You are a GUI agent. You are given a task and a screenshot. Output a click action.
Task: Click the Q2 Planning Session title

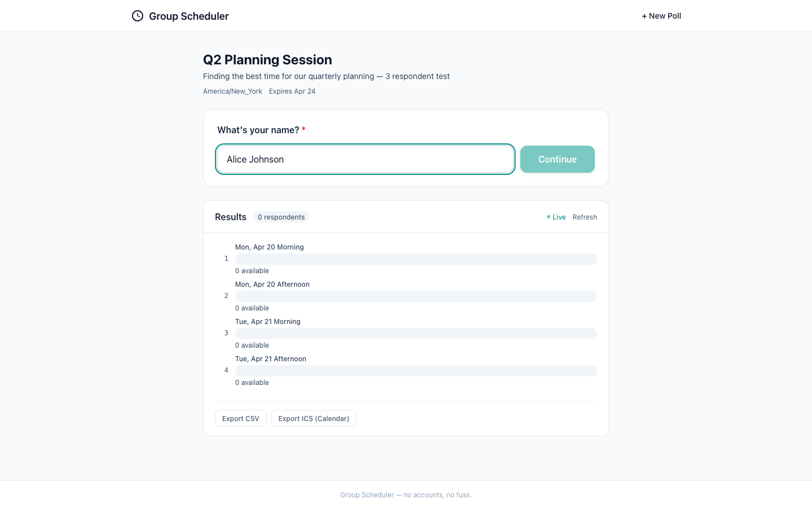[267, 60]
